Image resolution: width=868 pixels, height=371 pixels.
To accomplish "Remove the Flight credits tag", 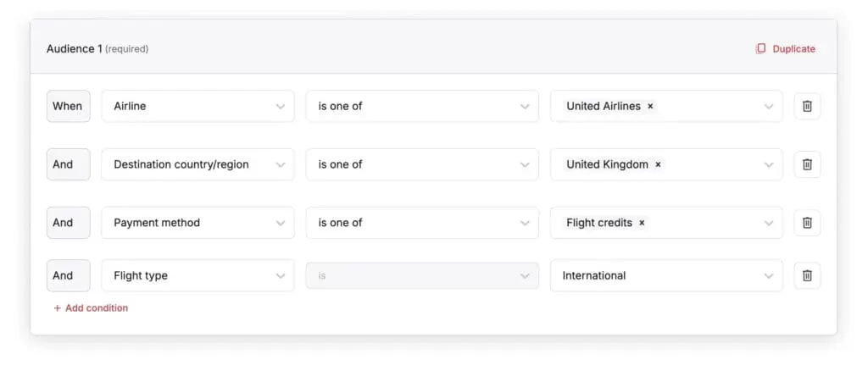I will pos(642,223).
